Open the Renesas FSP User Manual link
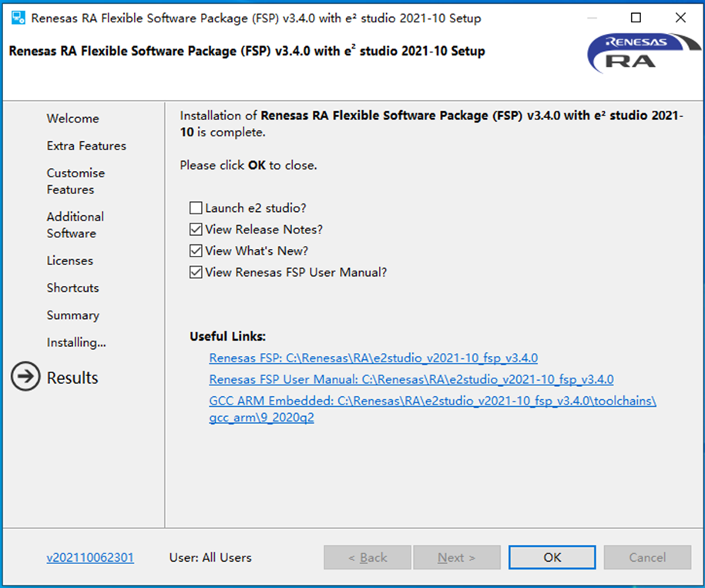This screenshot has height=588, width=705. coord(411,379)
